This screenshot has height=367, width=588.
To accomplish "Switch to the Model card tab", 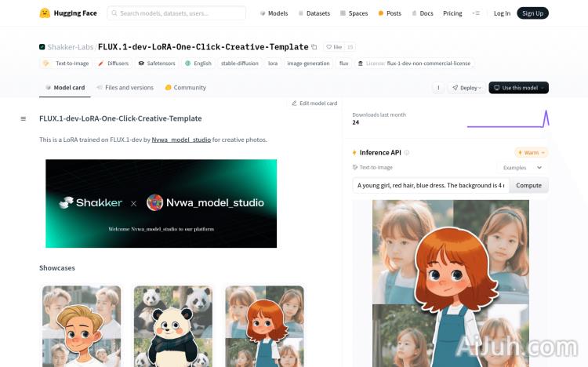I will [65, 87].
